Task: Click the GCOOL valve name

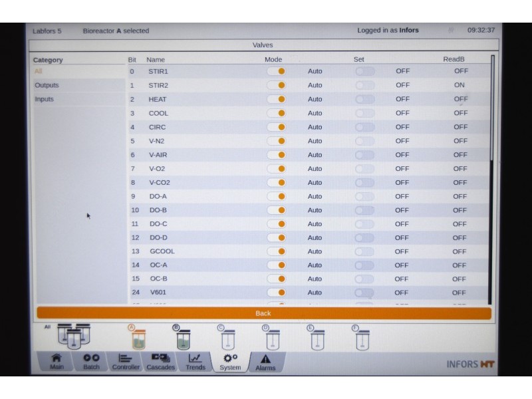Action: pyautogui.click(x=162, y=251)
